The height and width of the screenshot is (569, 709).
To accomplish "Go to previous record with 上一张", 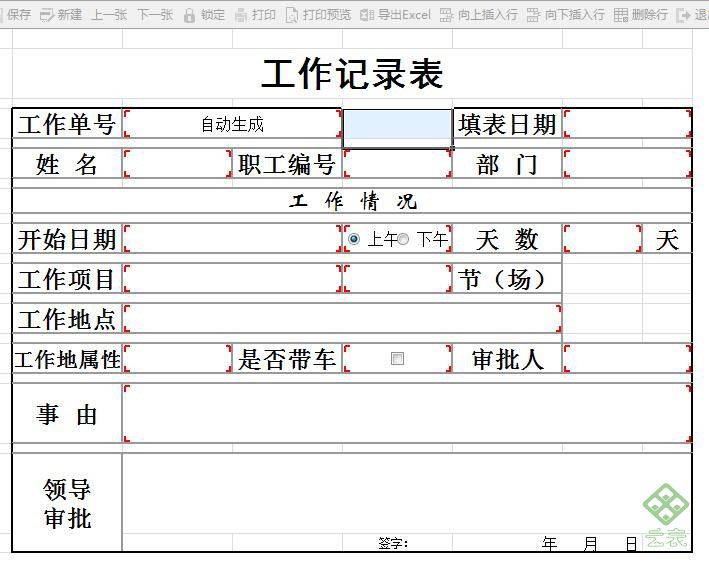I will pos(109,14).
